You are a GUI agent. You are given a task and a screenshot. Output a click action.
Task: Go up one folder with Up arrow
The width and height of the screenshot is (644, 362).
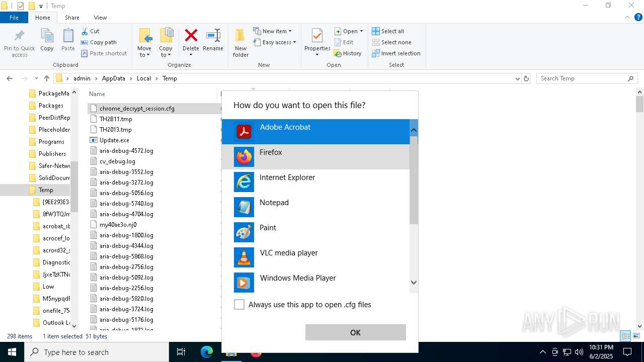(47, 78)
